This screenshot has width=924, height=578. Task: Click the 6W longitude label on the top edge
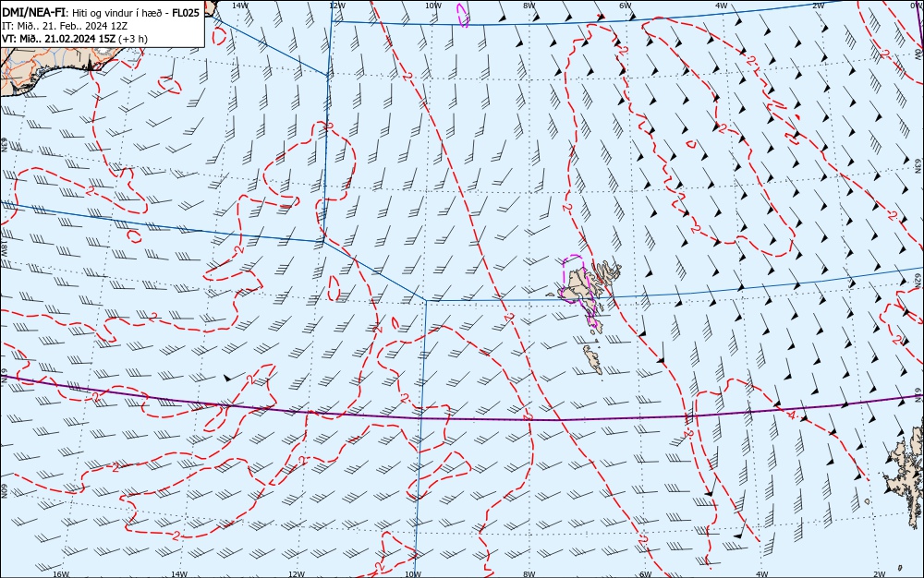[626, 6]
